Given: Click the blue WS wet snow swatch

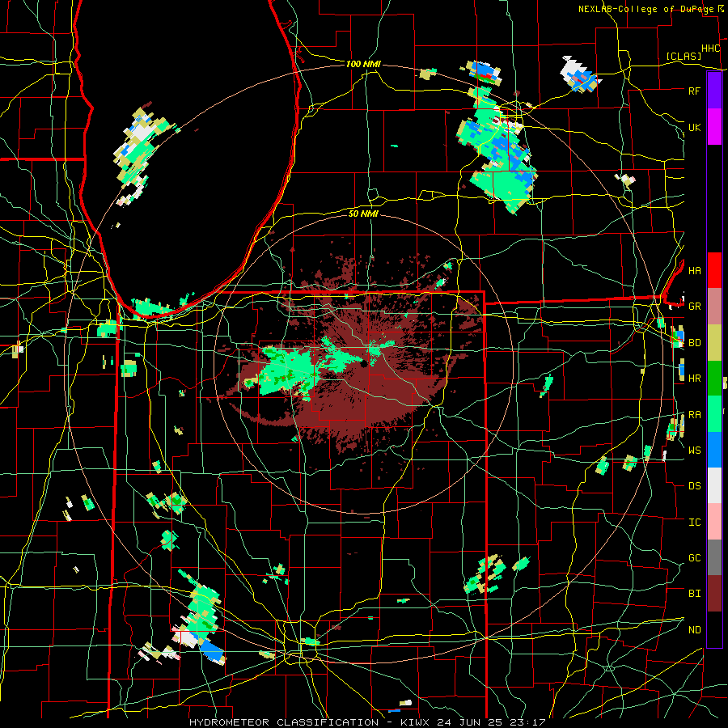Looking at the screenshot, I should 714,450.
